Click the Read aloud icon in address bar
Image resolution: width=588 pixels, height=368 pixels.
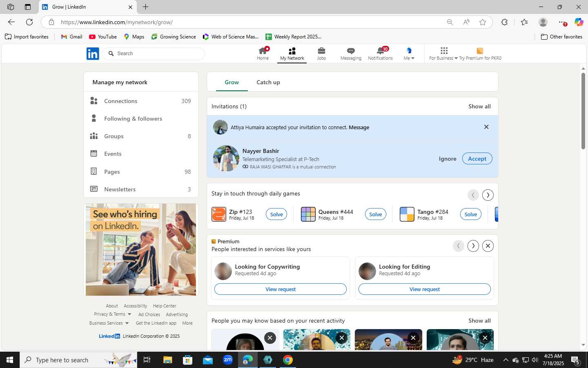(x=466, y=22)
